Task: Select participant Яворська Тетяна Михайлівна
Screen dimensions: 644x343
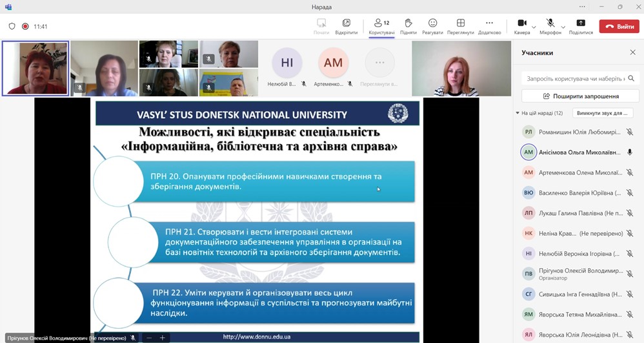Action: click(580, 315)
